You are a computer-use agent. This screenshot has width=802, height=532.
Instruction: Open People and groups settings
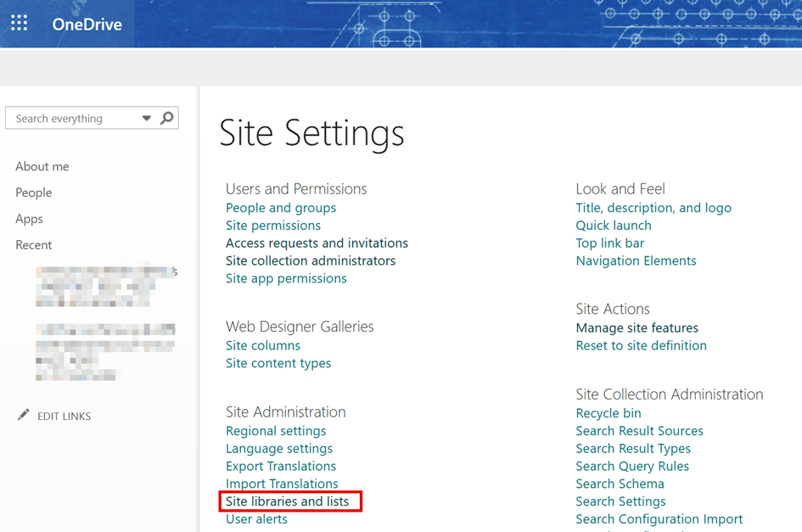click(281, 207)
